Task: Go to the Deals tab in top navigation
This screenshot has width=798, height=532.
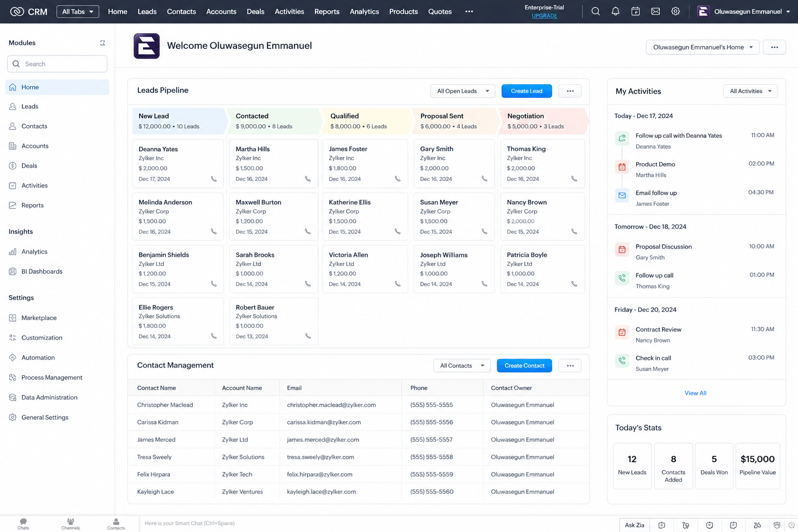Action: (255, 11)
